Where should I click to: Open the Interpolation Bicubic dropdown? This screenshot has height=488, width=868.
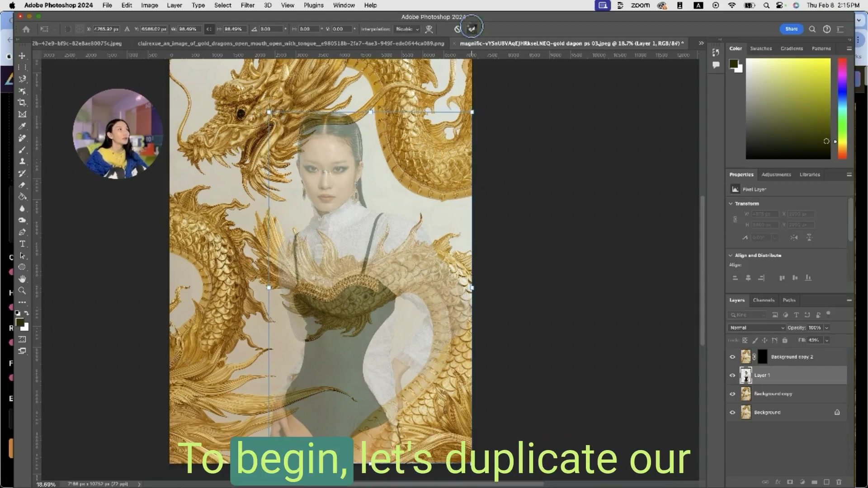407,29
